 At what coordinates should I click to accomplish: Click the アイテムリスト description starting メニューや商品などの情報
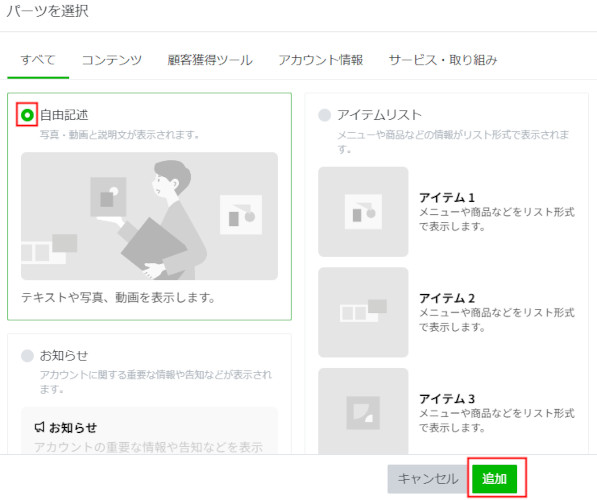tap(453, 142)
